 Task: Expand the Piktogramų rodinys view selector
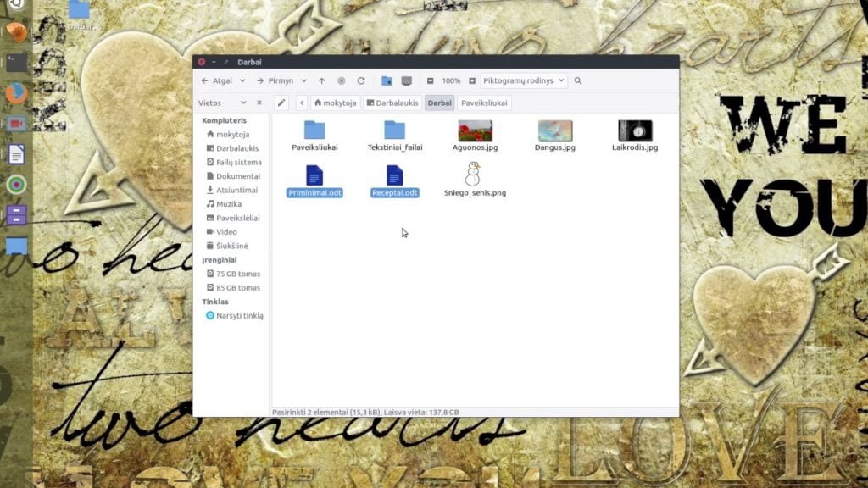point(524,80)
